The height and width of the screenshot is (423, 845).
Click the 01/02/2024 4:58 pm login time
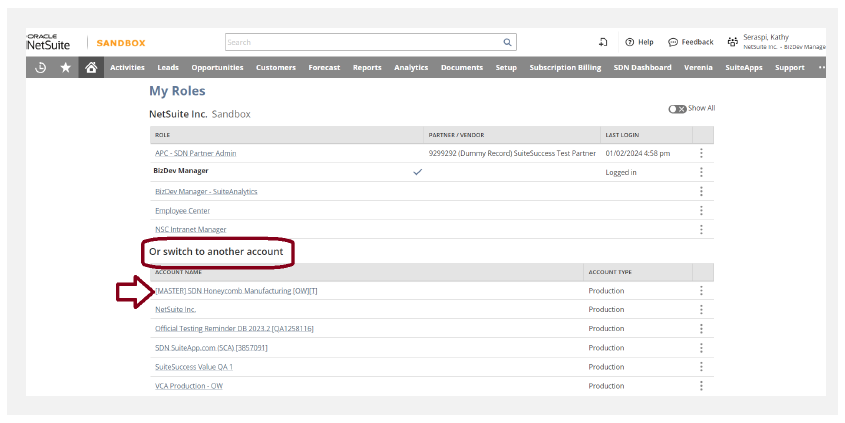pyautogui.click(x=638, y=153)
